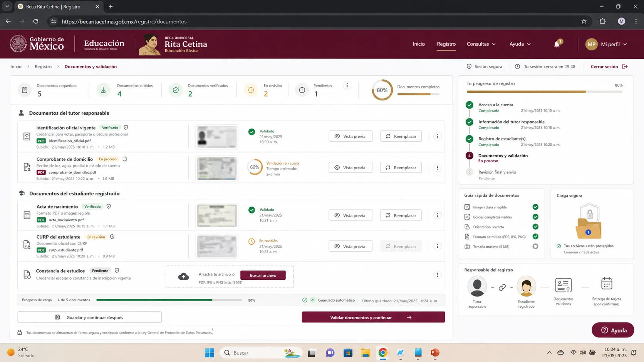Open more options for CURP del estudiante

[437, 246]
